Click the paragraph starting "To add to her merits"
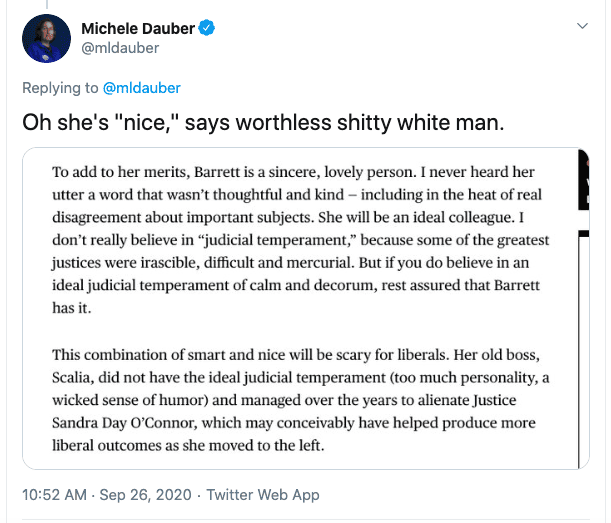The height and width of the screenshot is (523, 611). pos(300,240)
